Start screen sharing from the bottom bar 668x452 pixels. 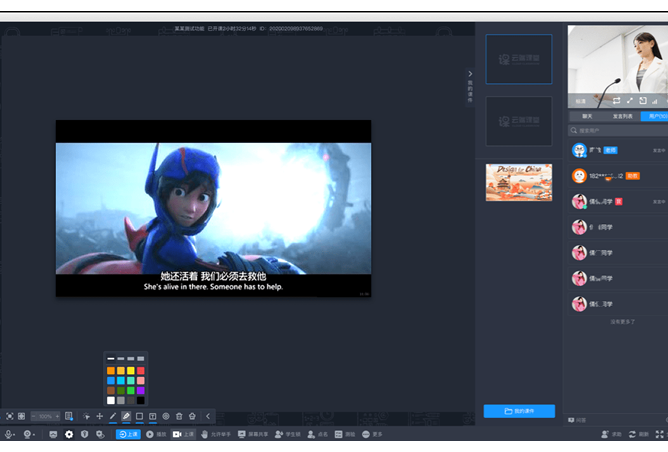point(253,434)
